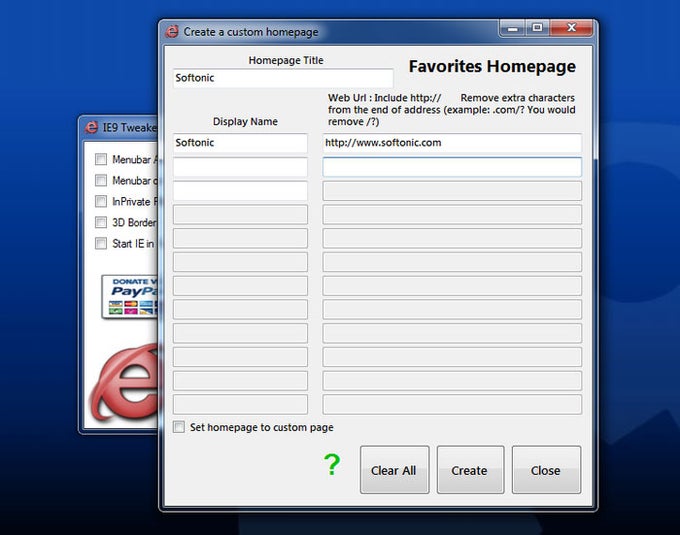Image resolution: width=680 pixels, height=535 pixels.
Task: Check the InPrivate option in IE9 Tweaker
Action: point(101,201)
